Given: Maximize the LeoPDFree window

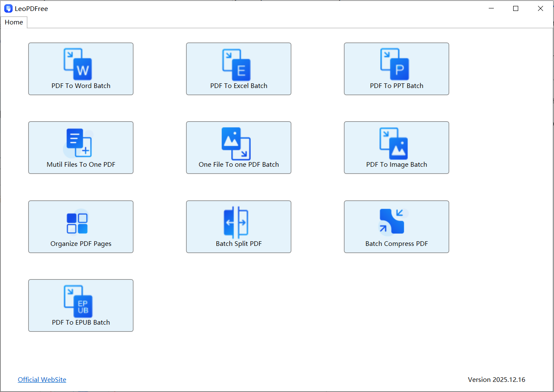Looking at the screenshot, I should point(516,8).
